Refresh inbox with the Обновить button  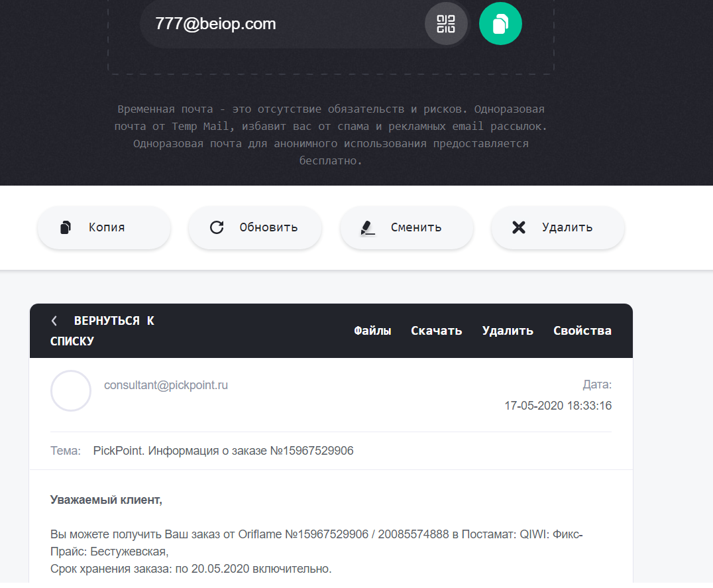(x=255, y=227)
